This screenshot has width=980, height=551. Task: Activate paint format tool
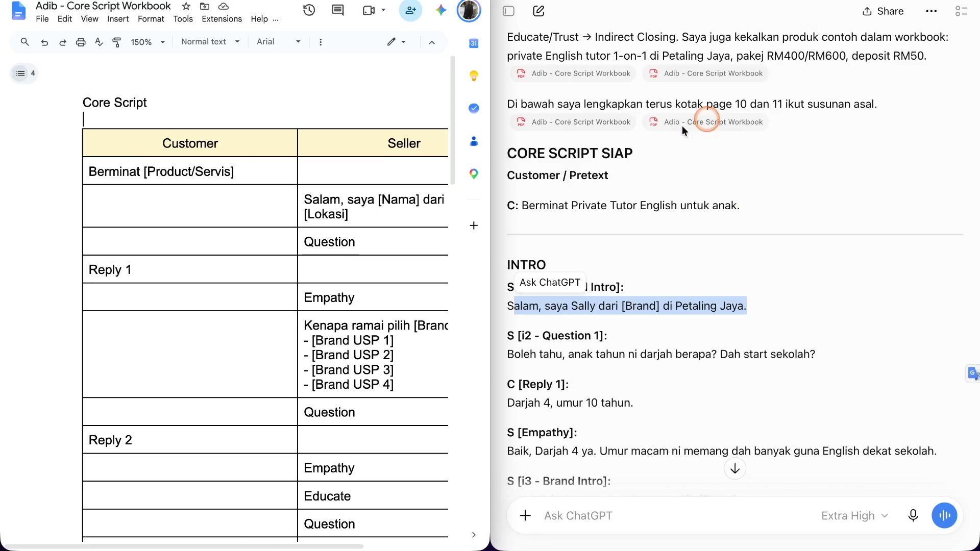(117, 42)
